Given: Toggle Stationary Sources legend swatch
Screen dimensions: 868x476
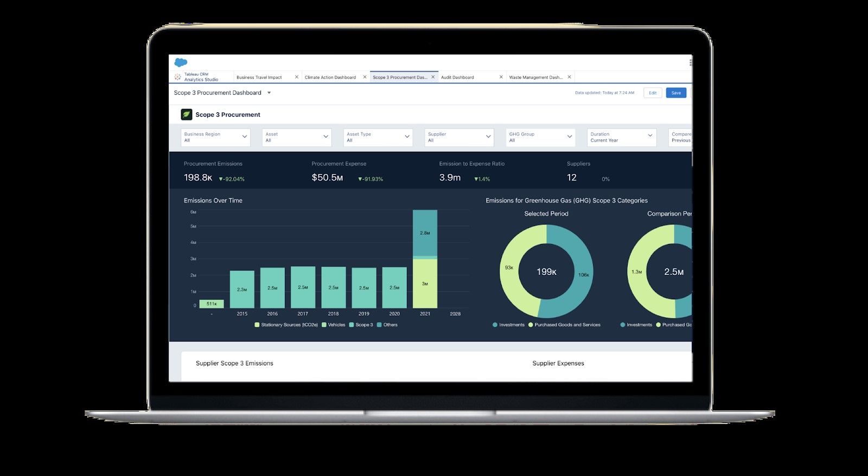Looking at the screenshot, I should pos(257,325).
